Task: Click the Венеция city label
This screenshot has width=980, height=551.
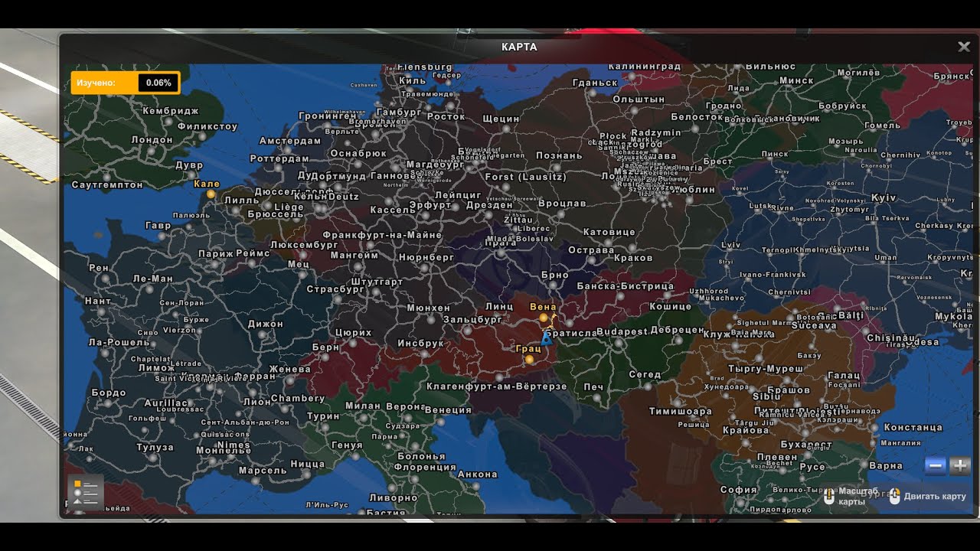Action: tap(448, 410)
